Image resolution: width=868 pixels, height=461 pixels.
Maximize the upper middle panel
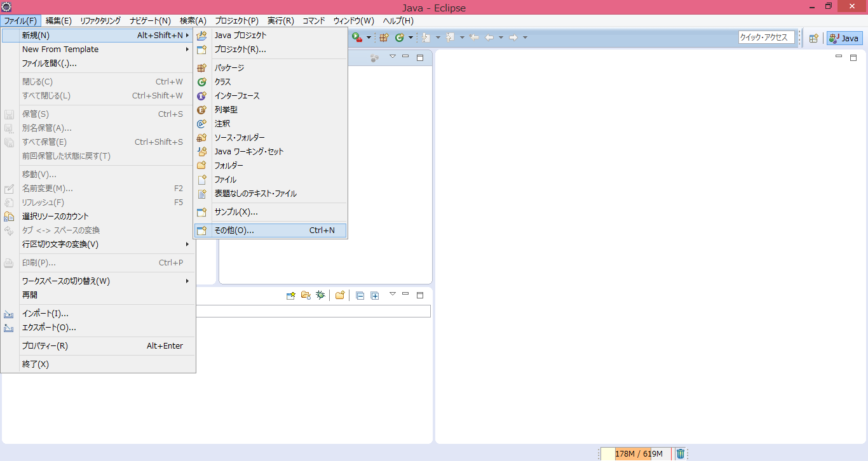pyautogui.click(x=420, y=58)
